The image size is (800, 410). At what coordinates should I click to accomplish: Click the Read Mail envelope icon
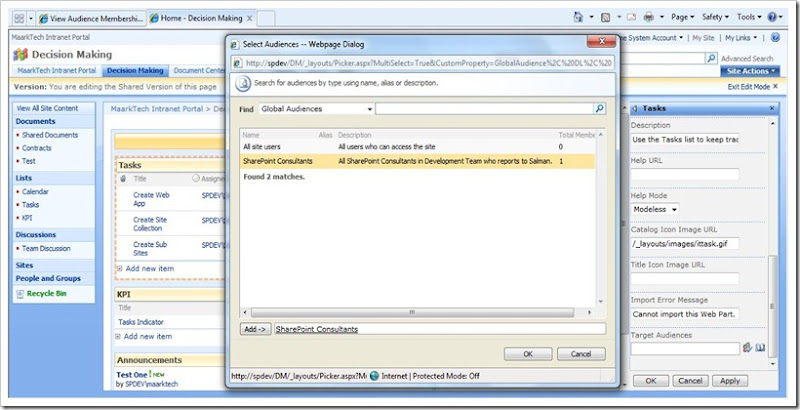tap(632, 17)
